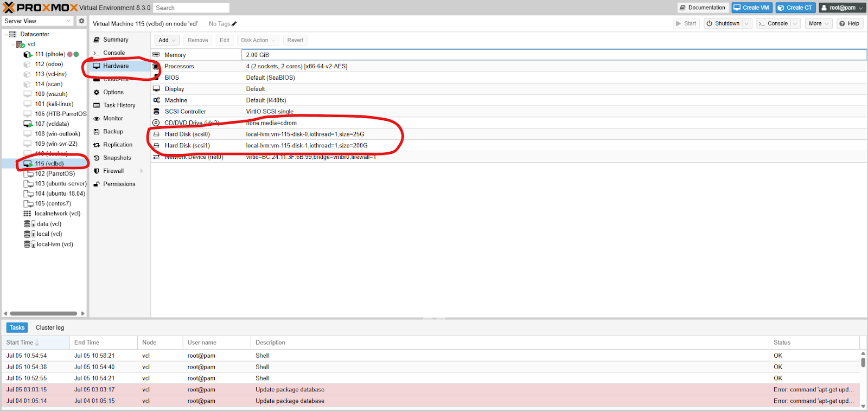Expand the Firewall submenu arrow
This screenshot has width=868, height=412.
pos(142,171)
